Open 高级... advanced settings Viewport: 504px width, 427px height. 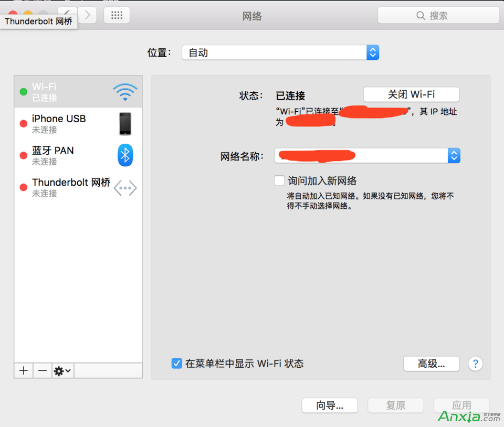pyautogui.click(x=432, y=364)
